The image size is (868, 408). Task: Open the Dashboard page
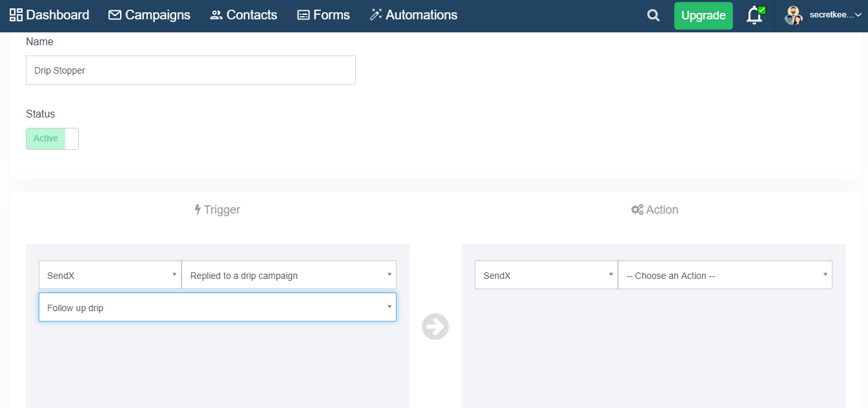pyautogui.click(x=49, y=15)
